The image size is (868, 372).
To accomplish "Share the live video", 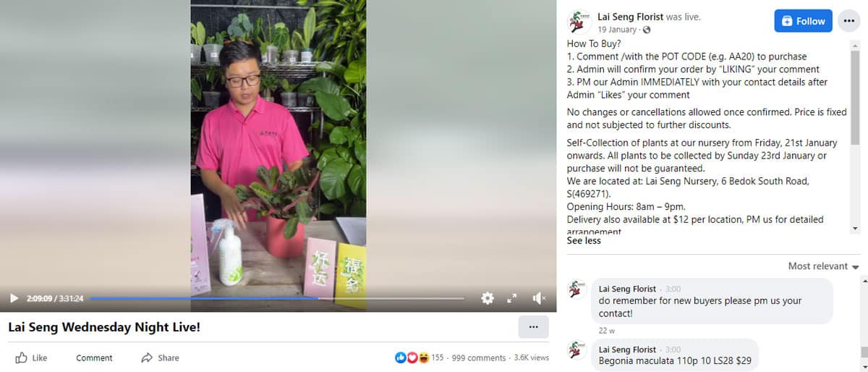I will point(160,358).
